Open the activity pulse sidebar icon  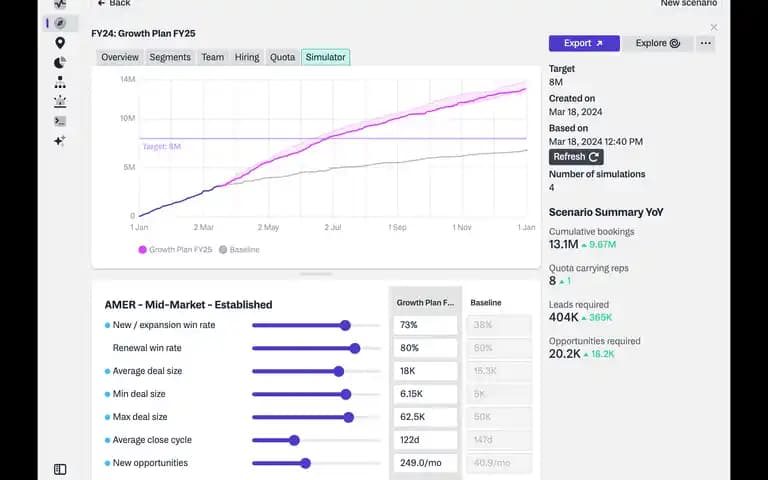(x=60, y=4)
